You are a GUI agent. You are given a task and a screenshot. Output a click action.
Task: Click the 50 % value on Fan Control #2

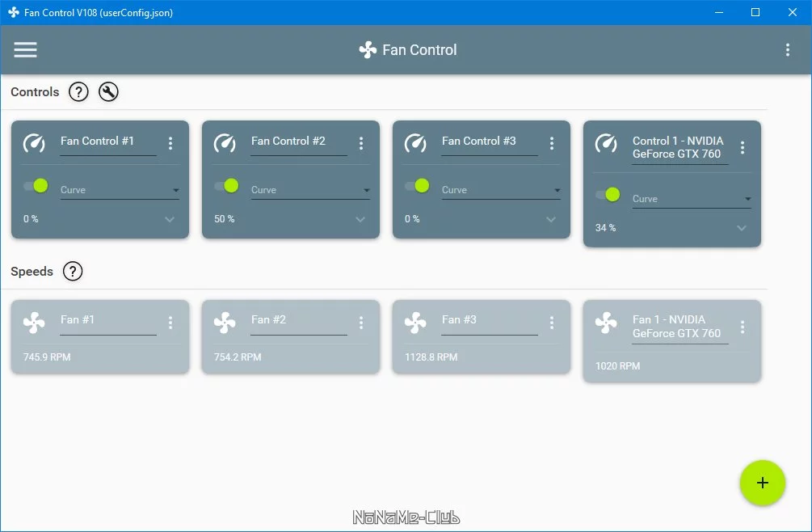coord(225,219)
